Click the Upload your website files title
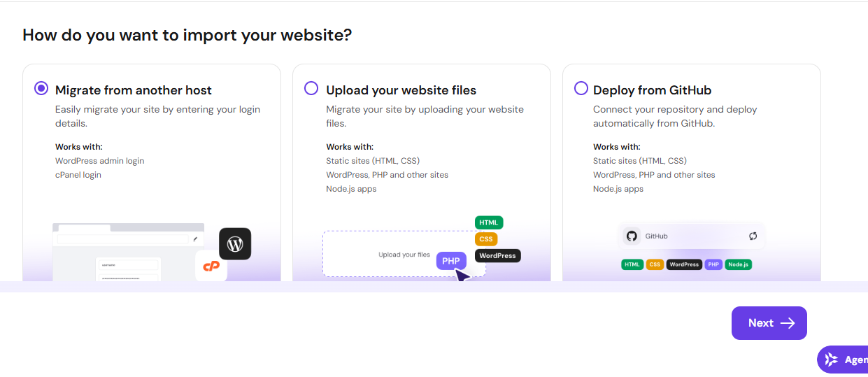 pyautogui.click(x=401, y=90)
